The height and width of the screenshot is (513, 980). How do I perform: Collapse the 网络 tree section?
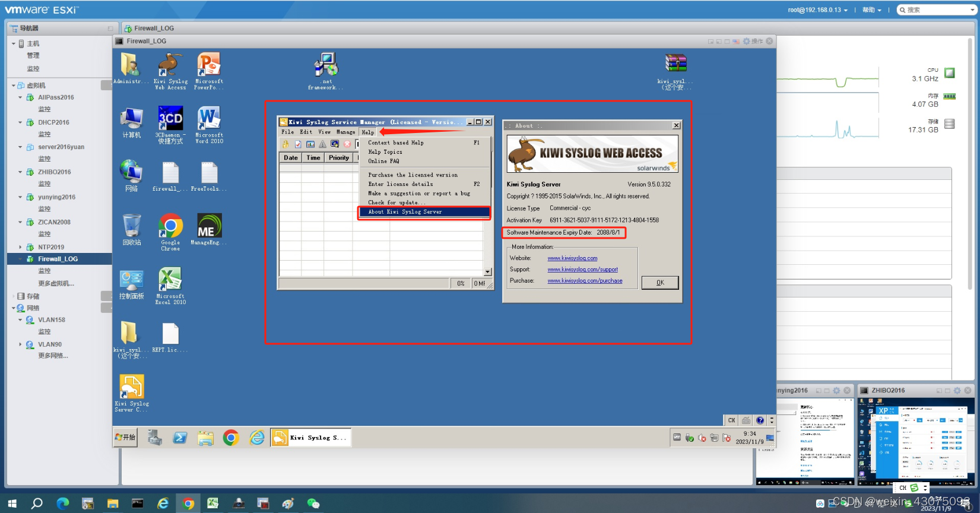(14, 308)
